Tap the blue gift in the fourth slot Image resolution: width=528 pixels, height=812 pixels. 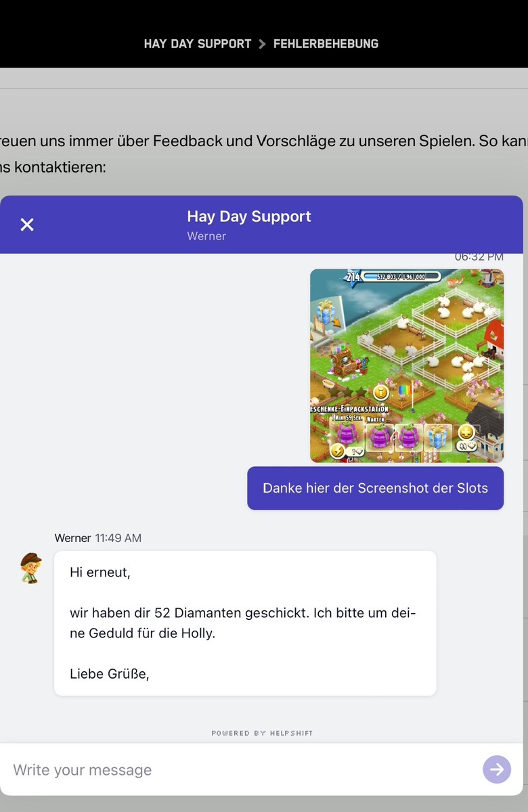439,435
